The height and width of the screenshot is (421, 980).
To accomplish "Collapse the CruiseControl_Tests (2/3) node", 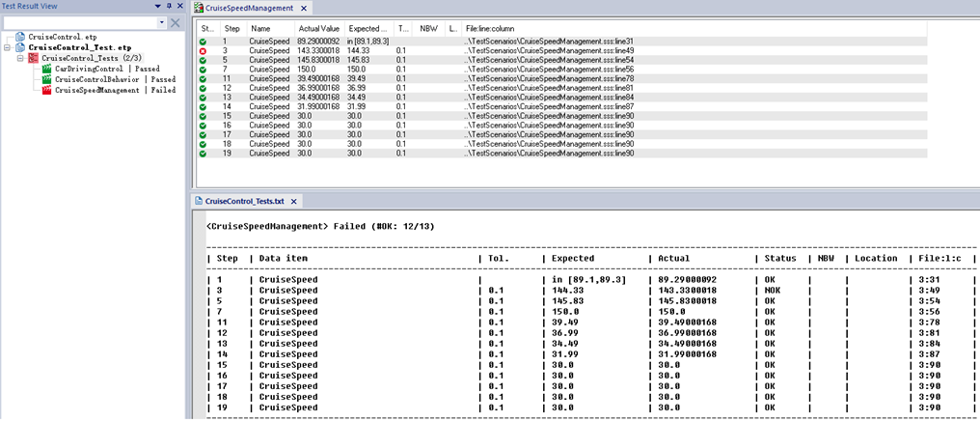I will point(20,58).
